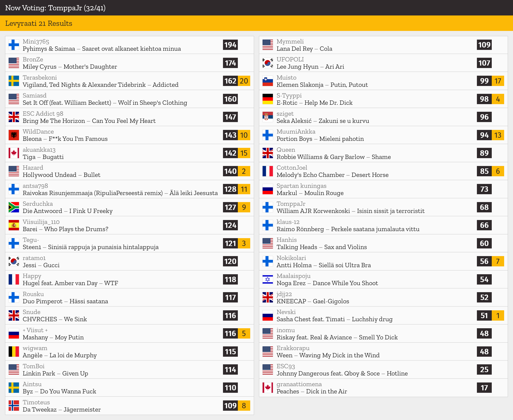Screen dimensions: 513x420
Task: Click the Belgium flag next to wigwam
Action: (x=14, y=352)
